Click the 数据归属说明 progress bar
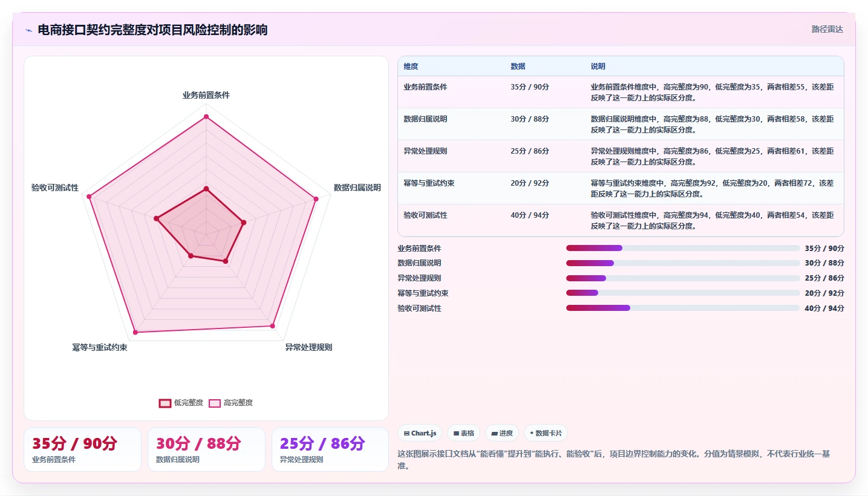The image size is (868, 496). [x=683, y=263]
